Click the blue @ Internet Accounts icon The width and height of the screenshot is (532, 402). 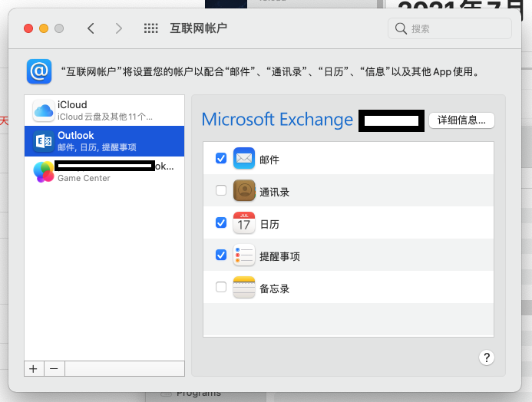coord(39,71)
